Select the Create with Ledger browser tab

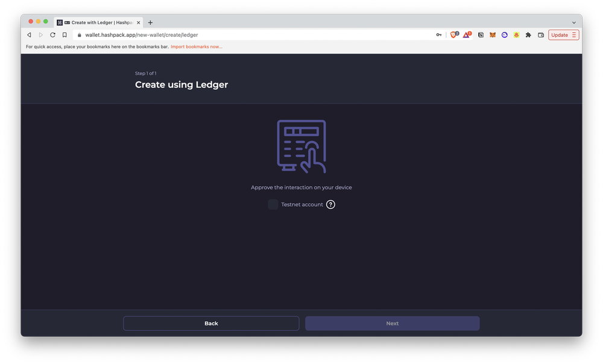point(96,22)
